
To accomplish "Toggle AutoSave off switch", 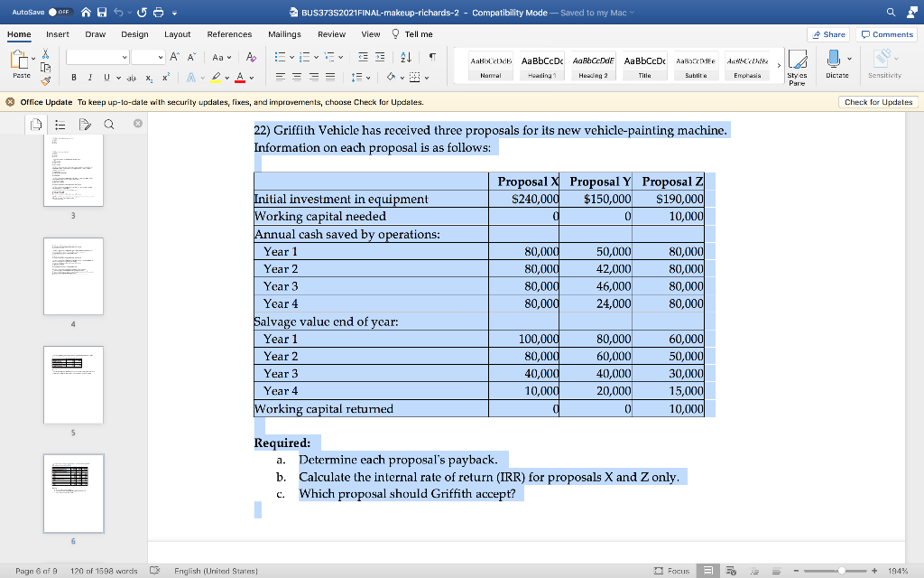I will [x=61, y=12].
